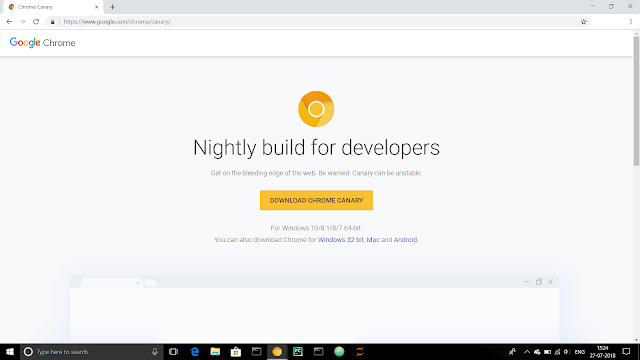Viewport: 640px width, 360px height.
Task: View site security info via the lock icon
Action: tap(52, 22)
